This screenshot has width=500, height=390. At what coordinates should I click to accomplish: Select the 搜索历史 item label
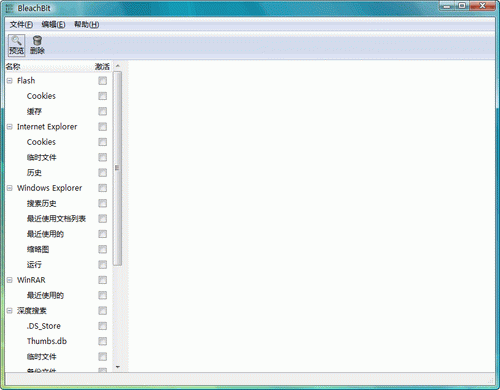(x=42, y=203)
